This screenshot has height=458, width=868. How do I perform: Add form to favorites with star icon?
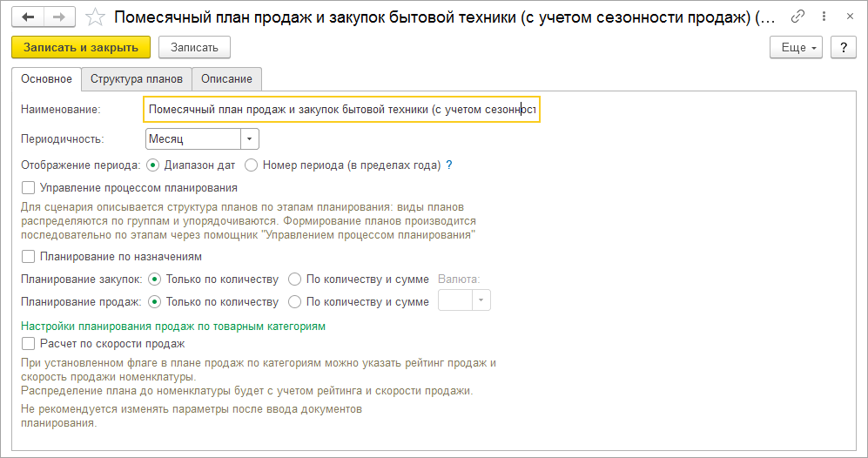click(x=95, y=17)
